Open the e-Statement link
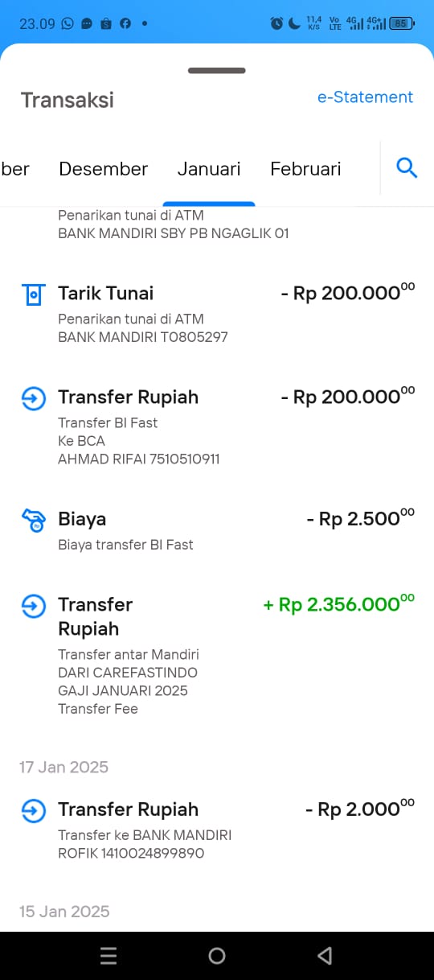Image resolution: width=434 pixels, height=980 pixels. click(x=365, y=97)
